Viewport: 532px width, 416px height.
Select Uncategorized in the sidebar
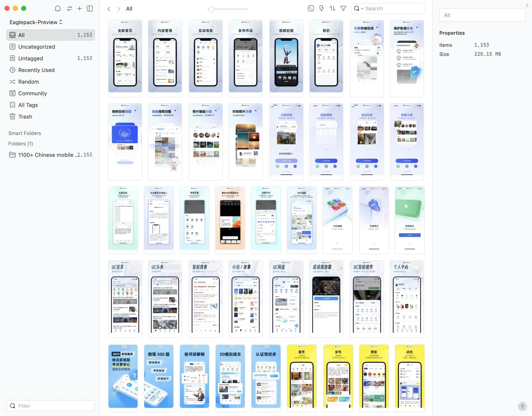click(37, 47)
